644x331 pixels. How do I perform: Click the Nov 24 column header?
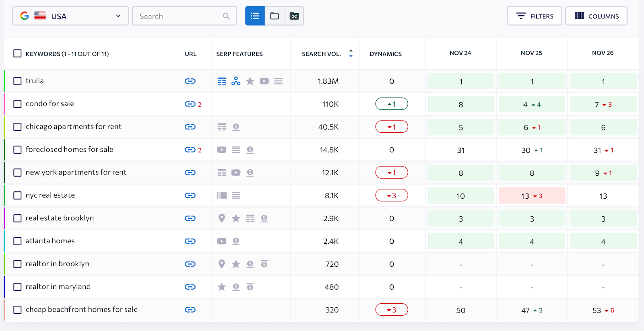[x=460, y=53]
